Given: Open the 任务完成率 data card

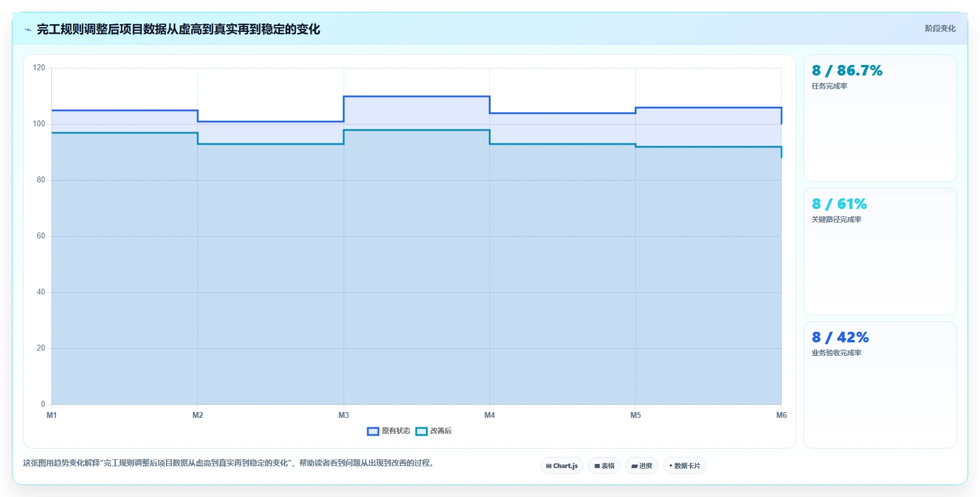Looking at the screenshot, I should (x=880, y=118).
